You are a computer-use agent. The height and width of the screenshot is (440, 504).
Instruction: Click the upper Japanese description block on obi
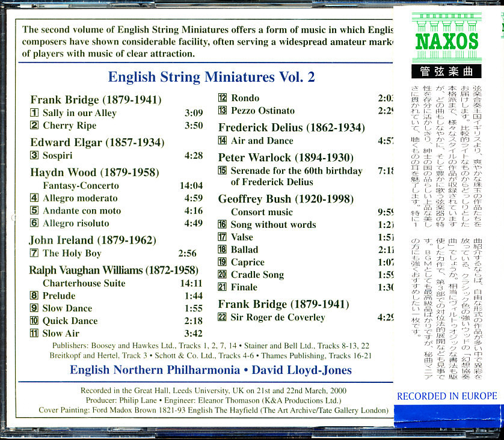pyautogui.click(x=446, y=156)
